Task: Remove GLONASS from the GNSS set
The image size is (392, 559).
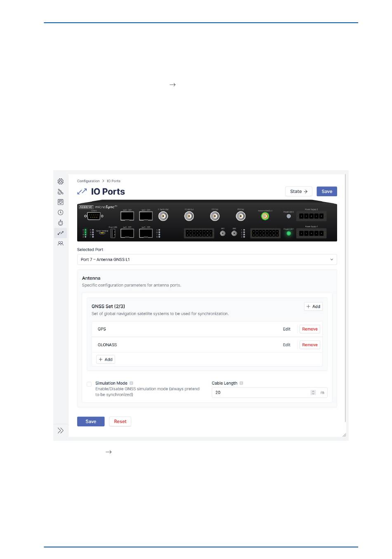Action: 309,345
